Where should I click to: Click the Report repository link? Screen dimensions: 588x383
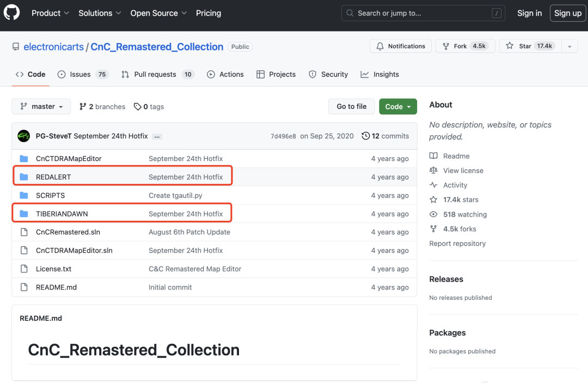(457, 244)
